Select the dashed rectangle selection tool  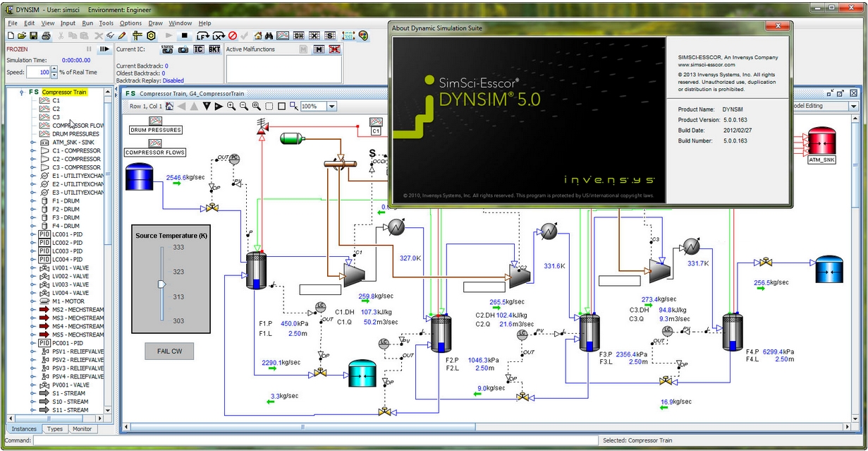coord(269,106)
